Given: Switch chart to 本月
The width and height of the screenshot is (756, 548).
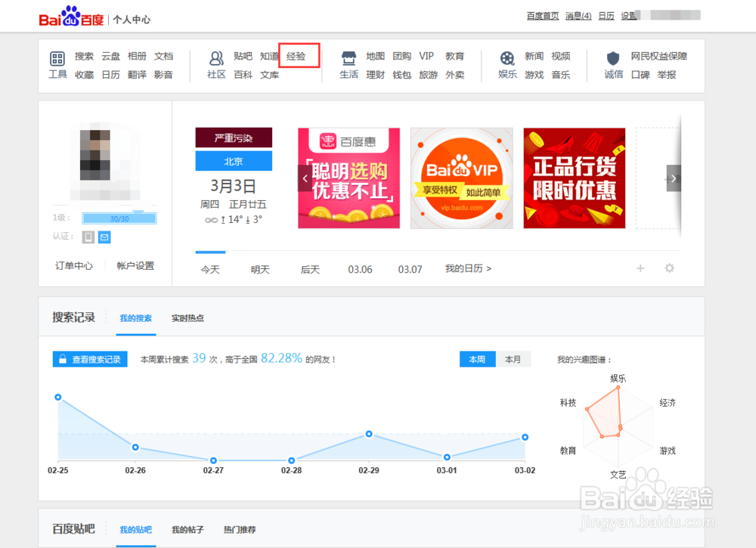Looking at the screenshot, I should pyautogui.click(x=513, y=359).
